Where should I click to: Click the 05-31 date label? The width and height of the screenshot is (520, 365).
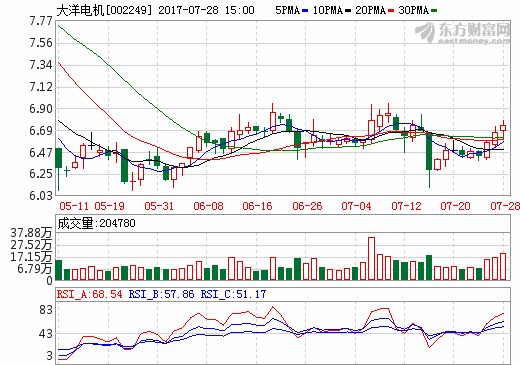[159, 206]
